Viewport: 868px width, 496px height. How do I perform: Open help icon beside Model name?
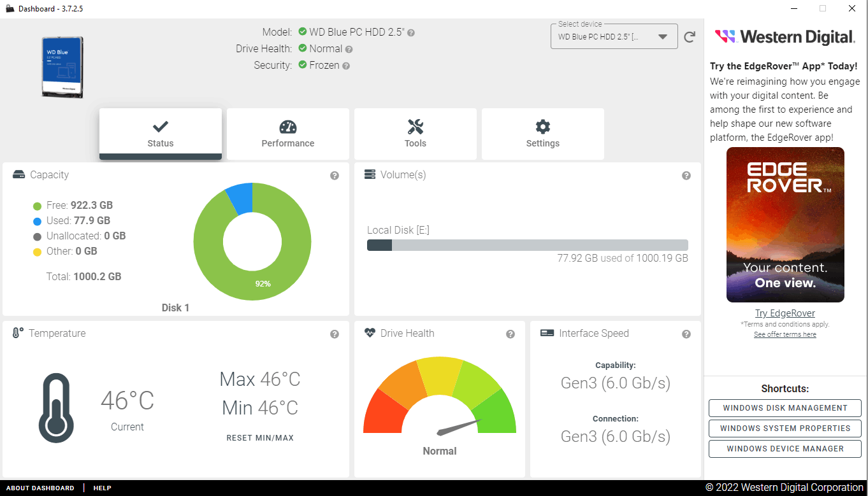pos(411,32)
